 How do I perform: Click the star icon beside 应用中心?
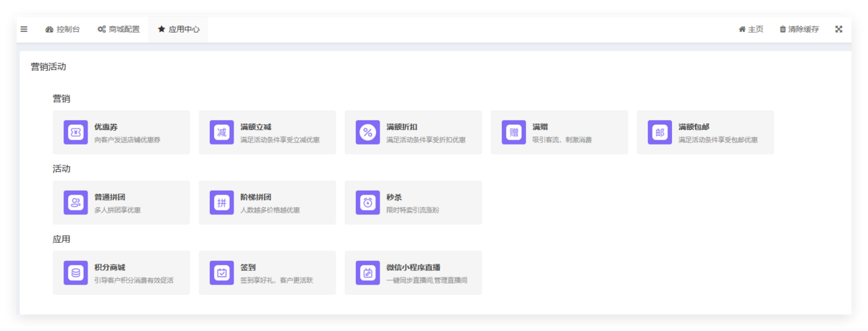click(161, 30)
